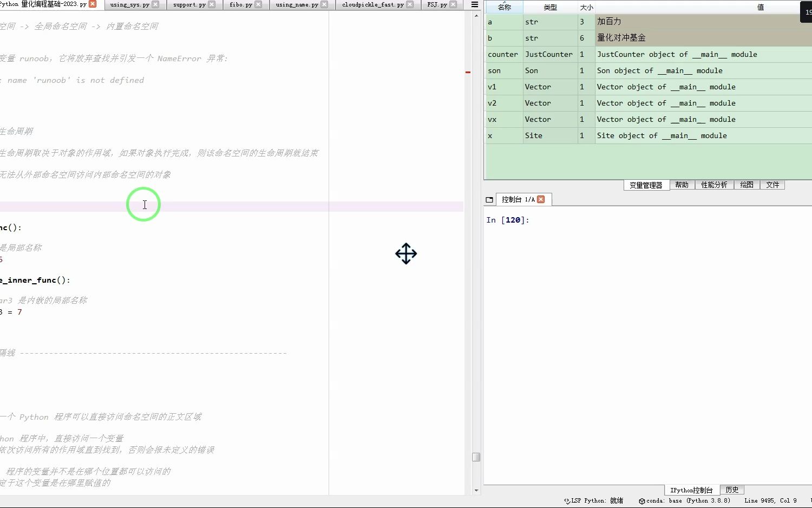Image resolution: width=812 pixels, height=508 pixels.
Task: Click the e_inner_func(): code line
Action: [x=35, y=280]
